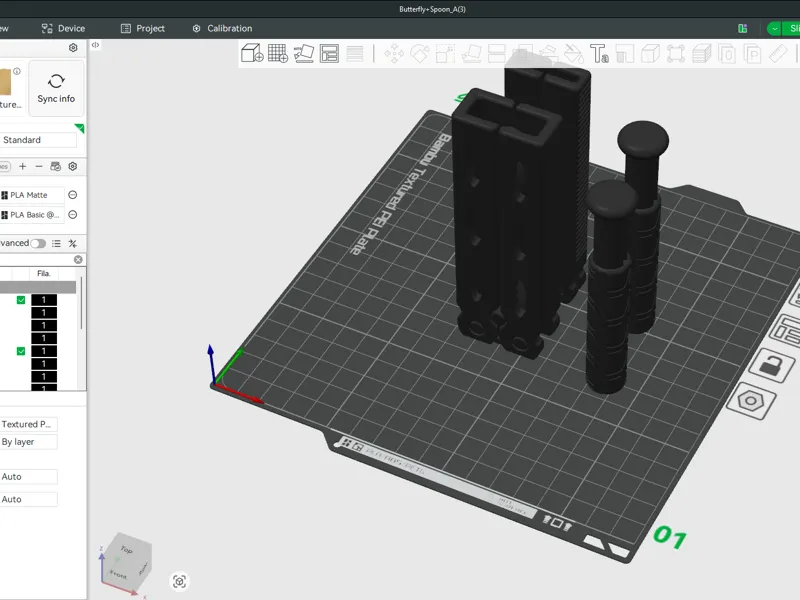The height and width of the screenshot is (600, 800).
Task: Click the layout icon beside Slice button
Action: pyautogui.click(x=743, y=29)
